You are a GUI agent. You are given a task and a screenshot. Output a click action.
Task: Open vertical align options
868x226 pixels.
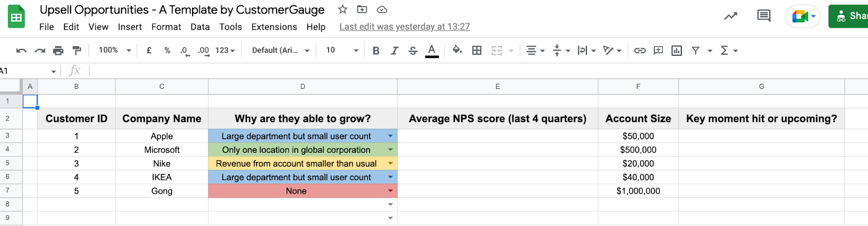click(561, 50)
